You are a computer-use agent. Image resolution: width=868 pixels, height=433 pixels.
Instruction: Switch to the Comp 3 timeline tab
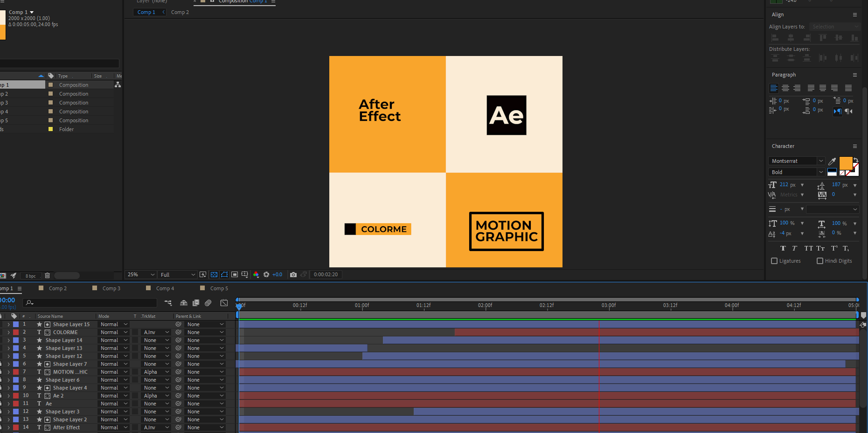pyautogui.click(x=111, y=288)
